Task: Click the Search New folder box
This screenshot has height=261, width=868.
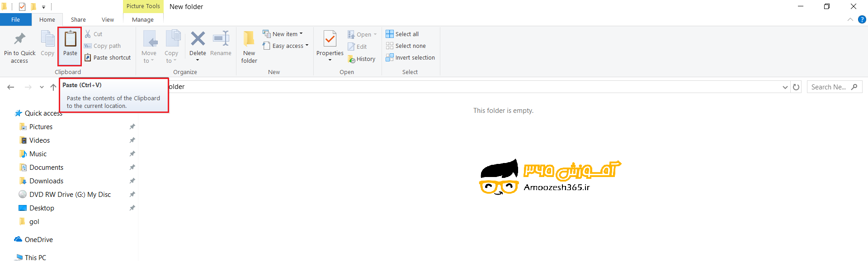Action: point(835,87)
